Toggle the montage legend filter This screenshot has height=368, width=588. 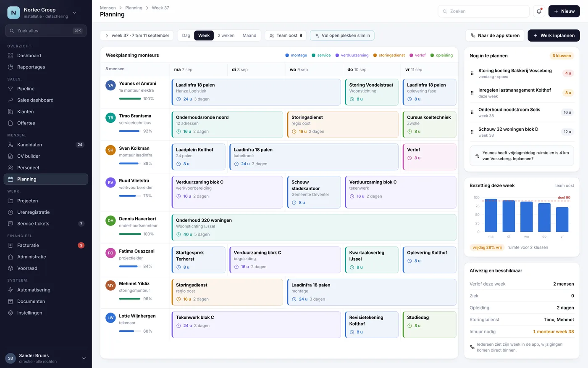296,55
